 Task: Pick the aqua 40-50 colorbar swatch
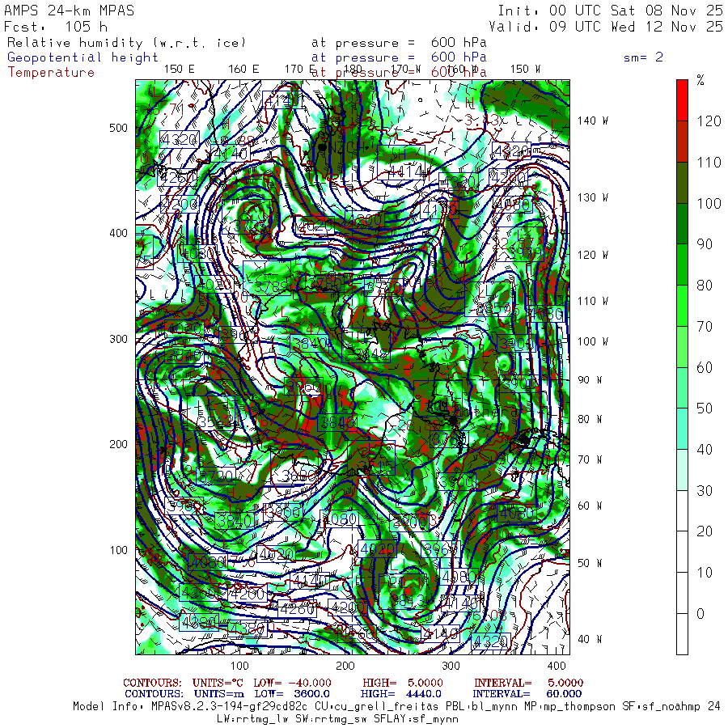coord(682,429)
